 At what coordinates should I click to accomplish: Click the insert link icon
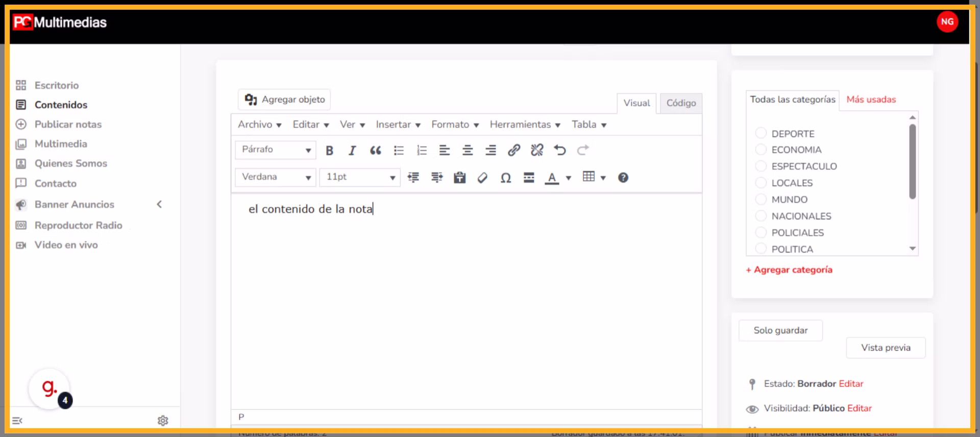click(513, 150)
